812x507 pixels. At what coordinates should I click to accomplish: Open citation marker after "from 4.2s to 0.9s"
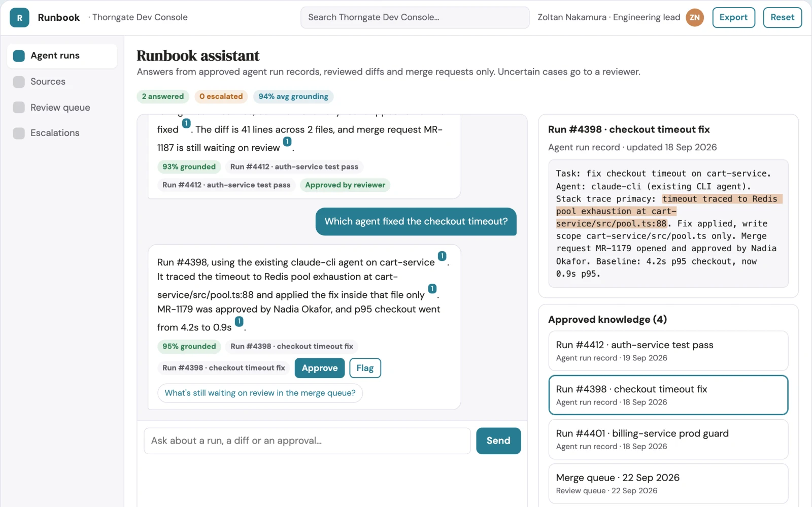239,321
